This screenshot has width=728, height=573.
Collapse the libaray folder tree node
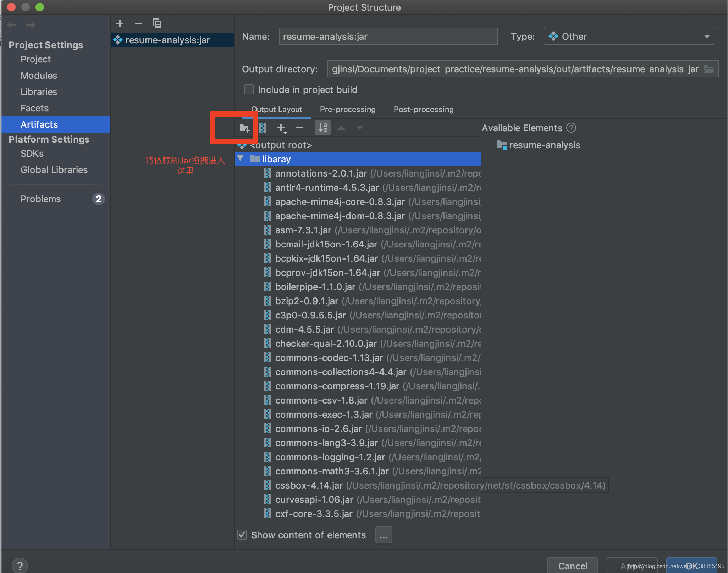point(241,159)
